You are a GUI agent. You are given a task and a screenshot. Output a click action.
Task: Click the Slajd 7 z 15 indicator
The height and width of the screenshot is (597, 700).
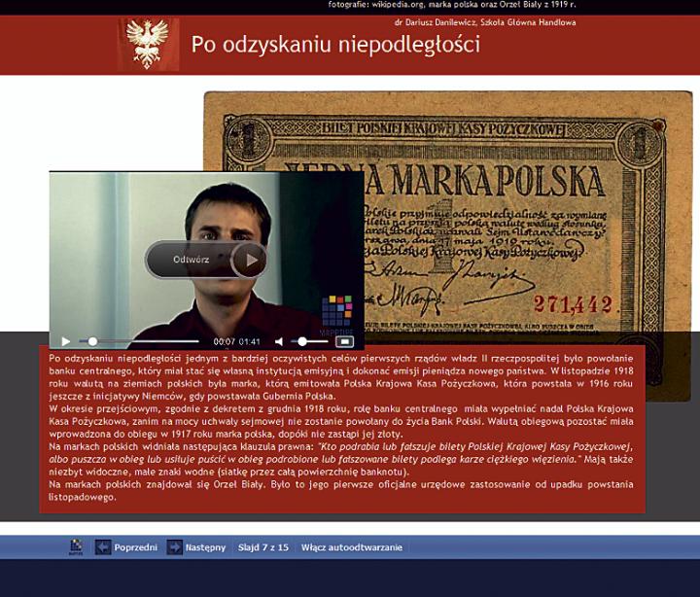click(263, 547)
